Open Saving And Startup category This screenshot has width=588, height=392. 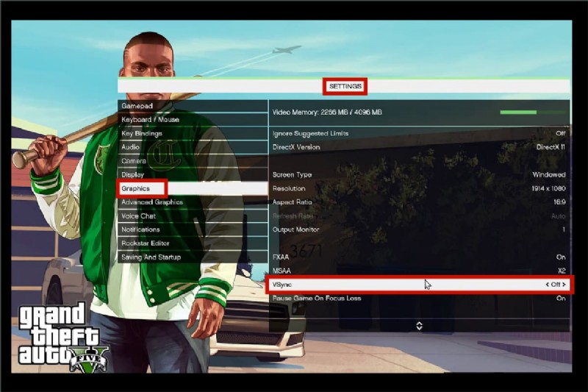pos(193,257)
